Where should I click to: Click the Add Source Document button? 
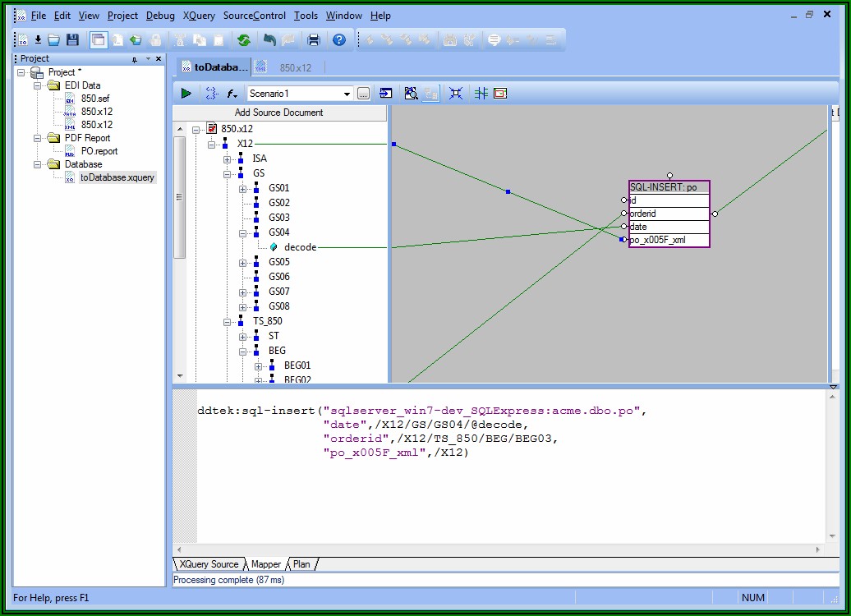tap(279, 113)
